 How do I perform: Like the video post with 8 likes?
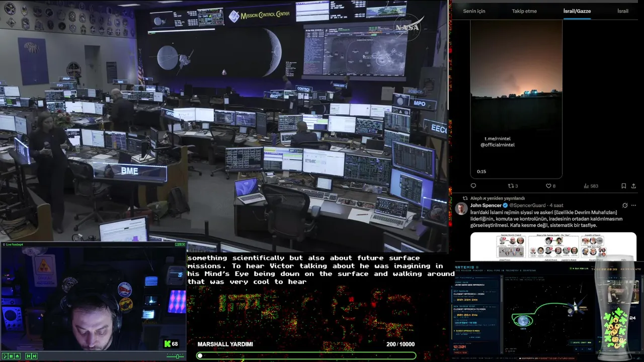551,186
